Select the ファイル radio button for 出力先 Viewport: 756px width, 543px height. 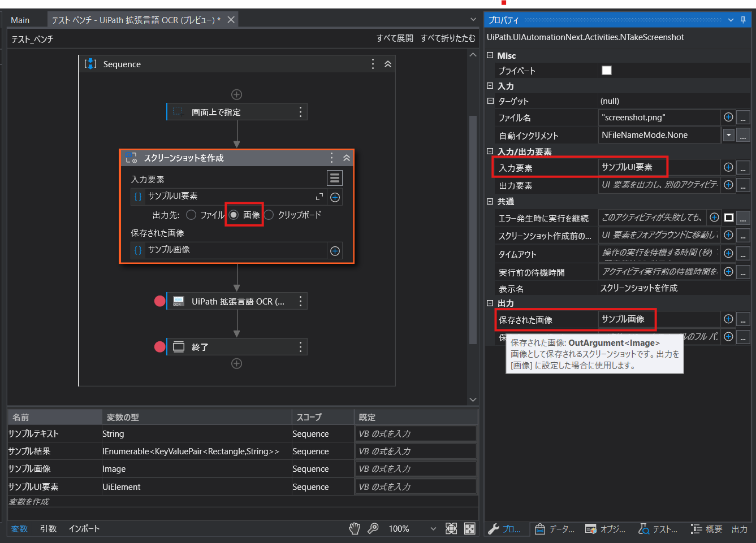point(192,215)
